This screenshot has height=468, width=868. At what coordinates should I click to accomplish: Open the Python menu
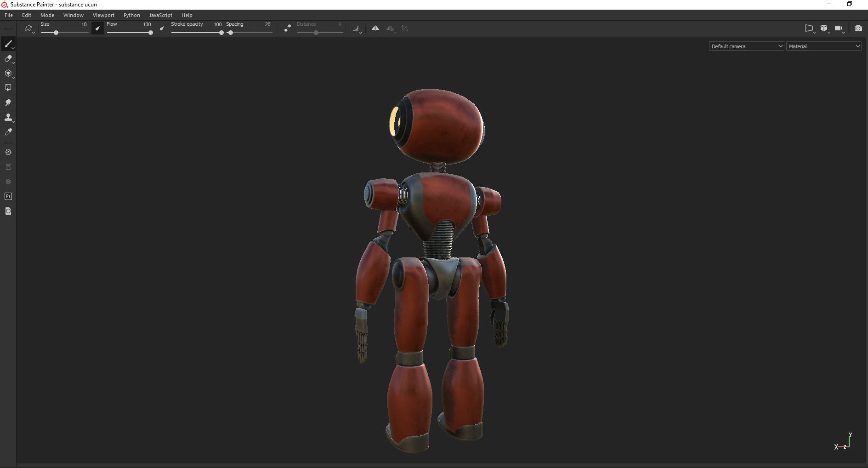(131, 15)
